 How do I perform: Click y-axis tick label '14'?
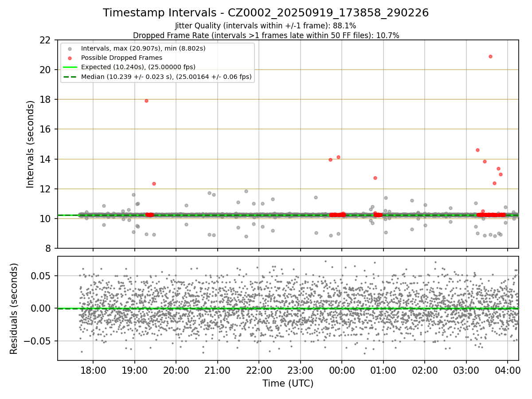[45, 159]
